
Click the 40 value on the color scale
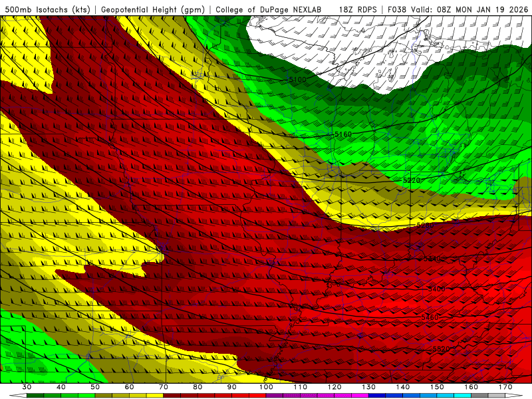pyautogui.click(x=61, y=387)
